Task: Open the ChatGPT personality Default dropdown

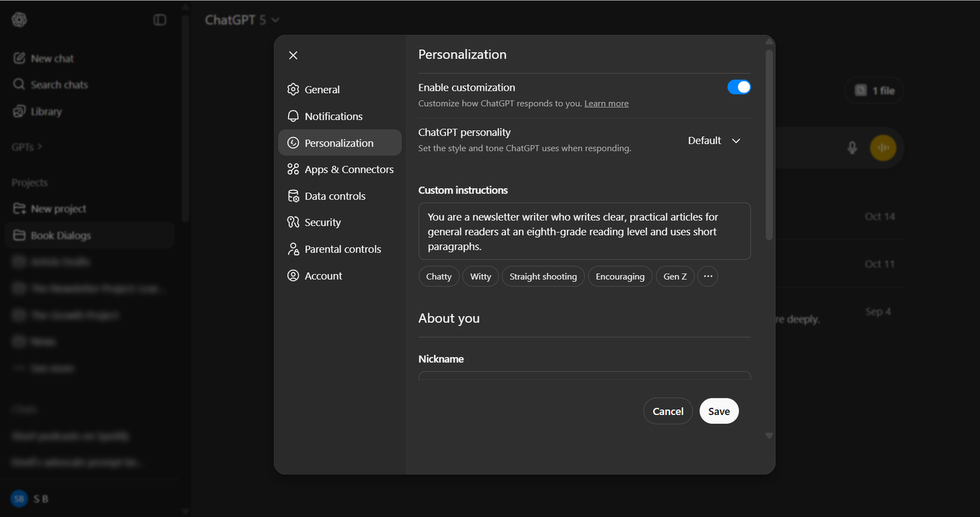Action: coord(714,141)
